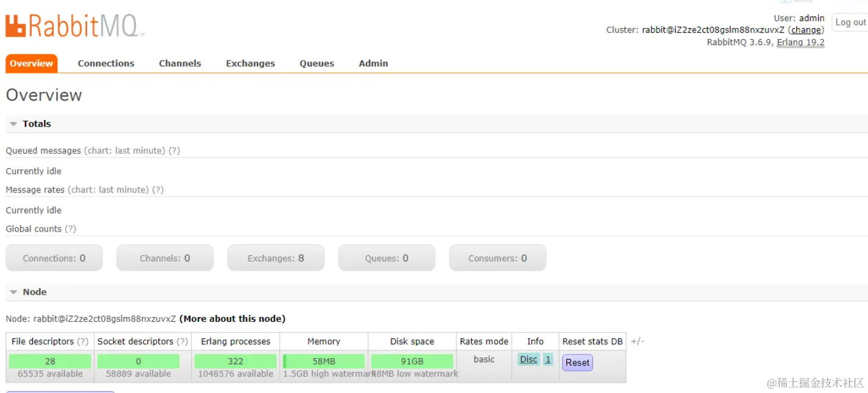Viewport: 868px width, 393px height.
Task: Open help for Queued messages
Action: coord(174,150)
